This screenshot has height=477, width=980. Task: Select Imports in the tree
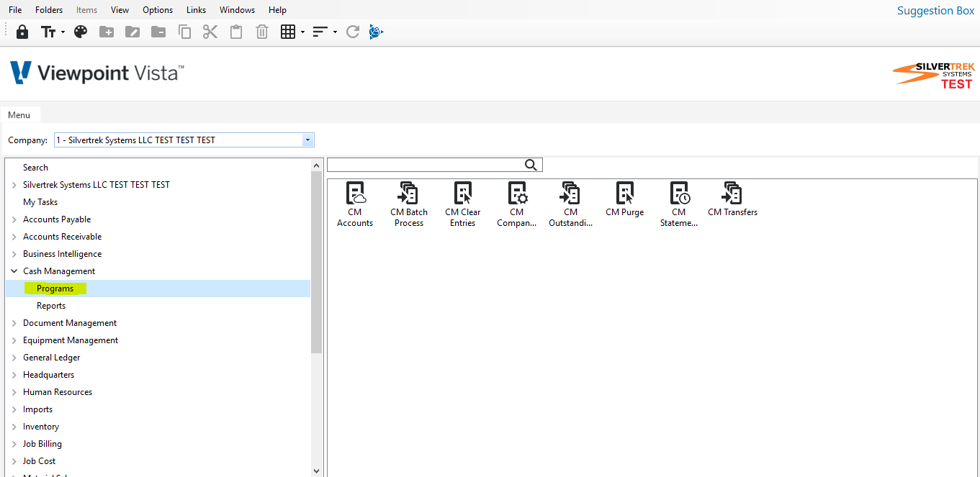tap(37, 409)
